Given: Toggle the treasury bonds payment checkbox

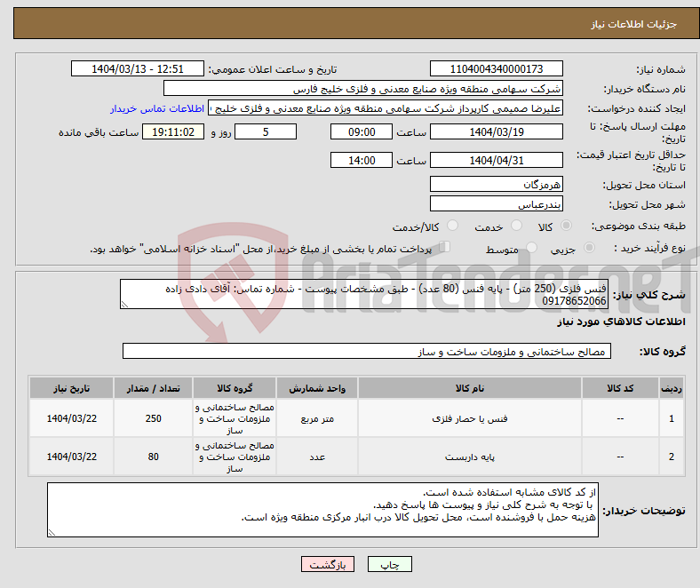Looking at the screenshot, I should click(x=445, y=246).
